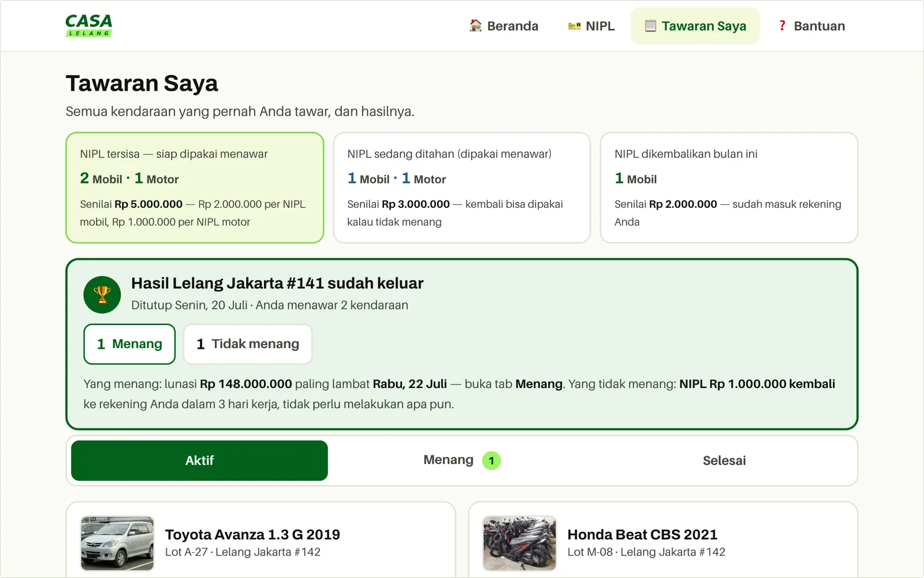Click the clipboard icon beside Tawaran Saya
Image resolution: width=924 pixels, height=578 pixels.
coord(650,25)
